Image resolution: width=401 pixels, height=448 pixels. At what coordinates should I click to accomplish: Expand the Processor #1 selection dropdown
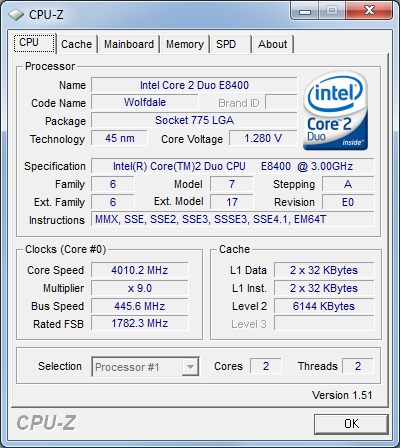[145, 367]
